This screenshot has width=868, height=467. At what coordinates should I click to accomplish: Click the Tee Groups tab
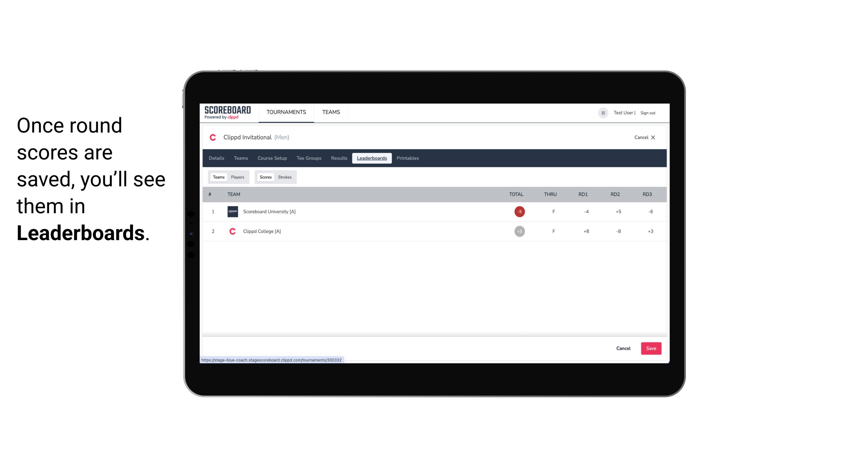308,158
